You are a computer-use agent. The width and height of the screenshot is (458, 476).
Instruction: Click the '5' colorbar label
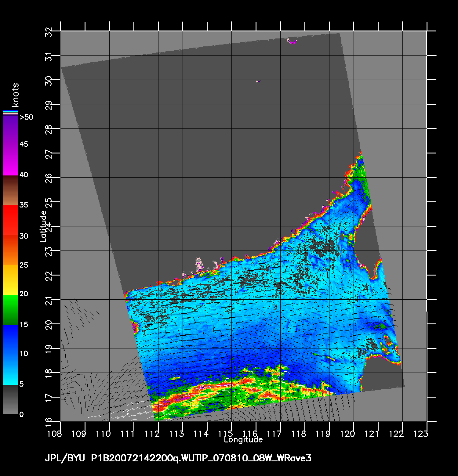pos(21,384)
